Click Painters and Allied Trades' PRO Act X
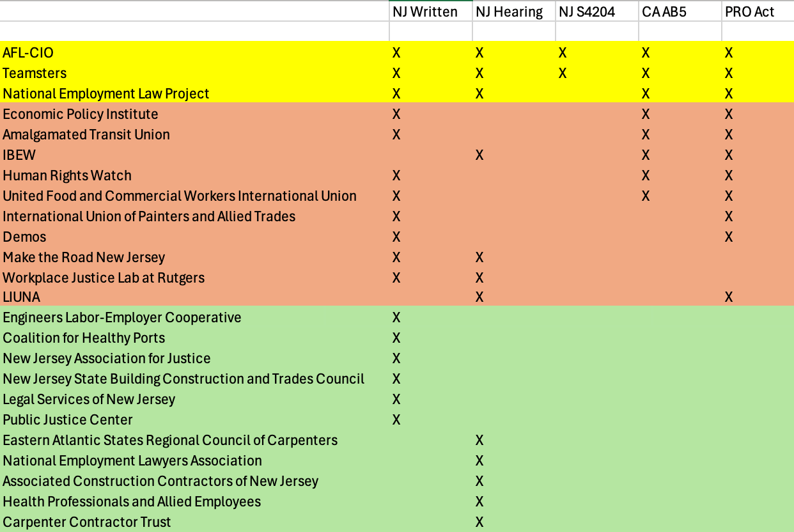The image size is (794, 532). tap(729, 216)
